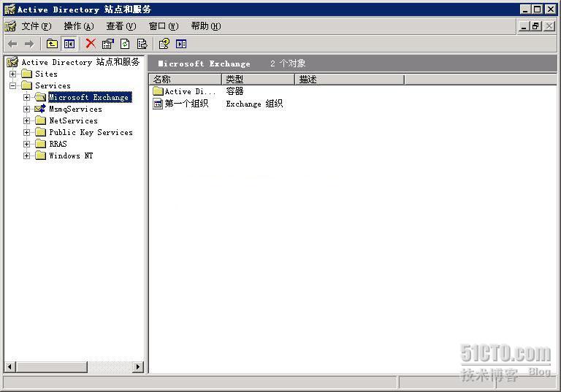Click root Active Directory tree icon

point(12,62)
